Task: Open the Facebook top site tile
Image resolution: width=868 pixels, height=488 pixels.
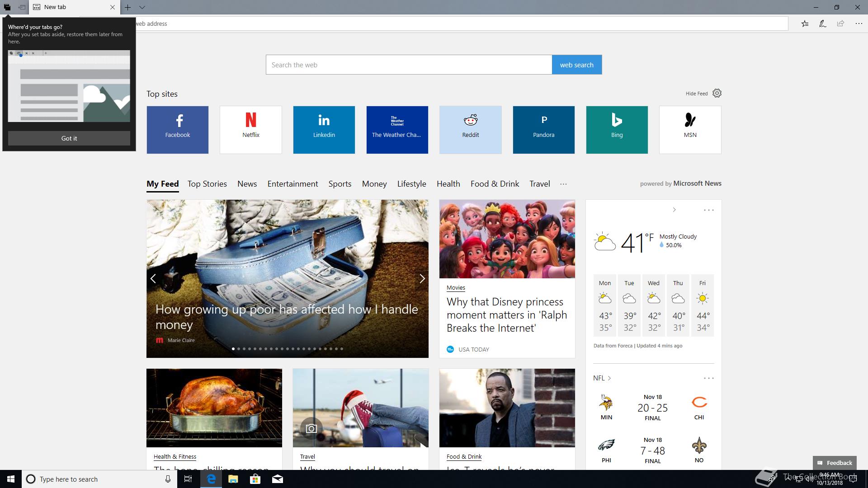Action: 178,130
